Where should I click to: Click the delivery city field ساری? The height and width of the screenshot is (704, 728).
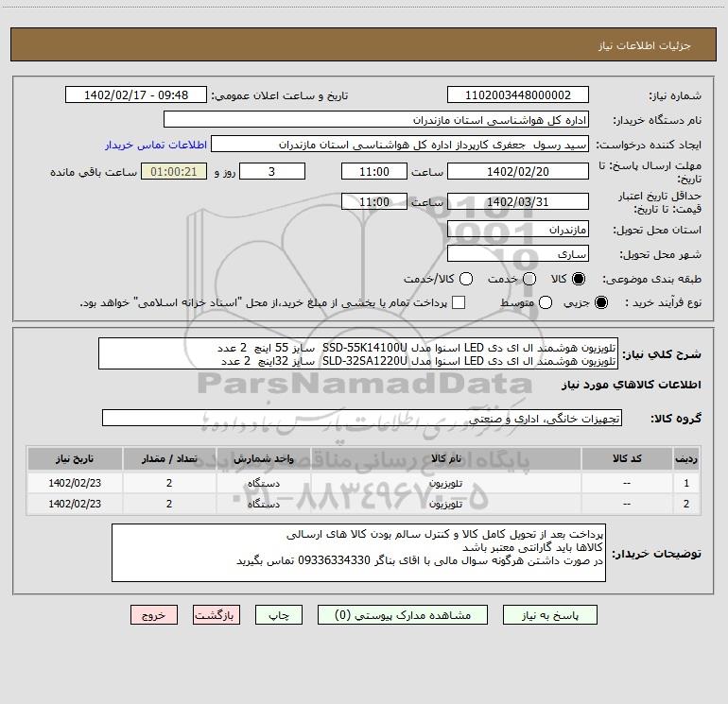click(x=518, y=254)
